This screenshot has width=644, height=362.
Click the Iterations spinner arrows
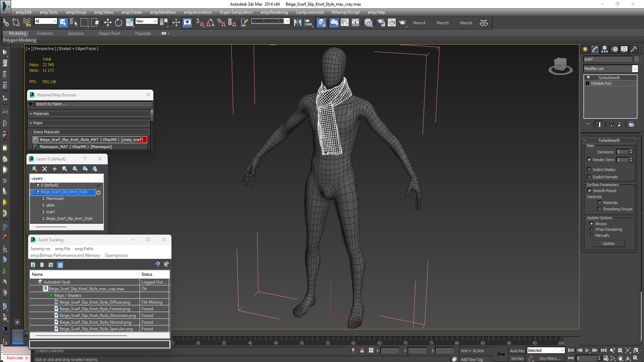point(631,152)
